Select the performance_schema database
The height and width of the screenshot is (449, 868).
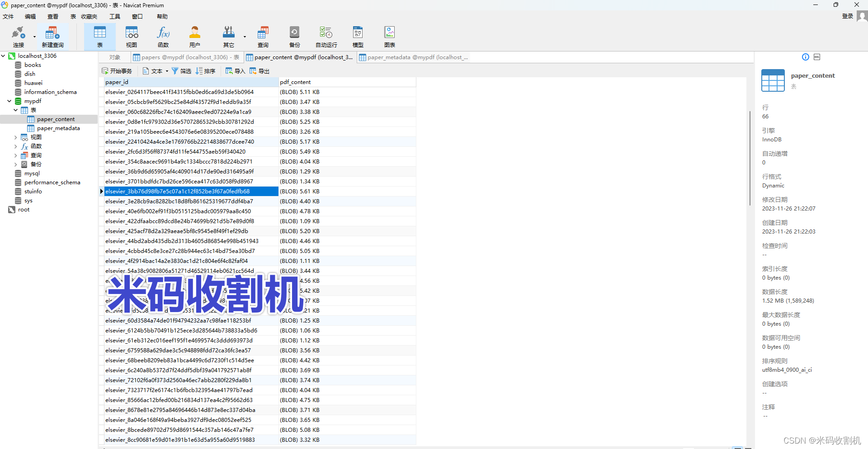52,182
